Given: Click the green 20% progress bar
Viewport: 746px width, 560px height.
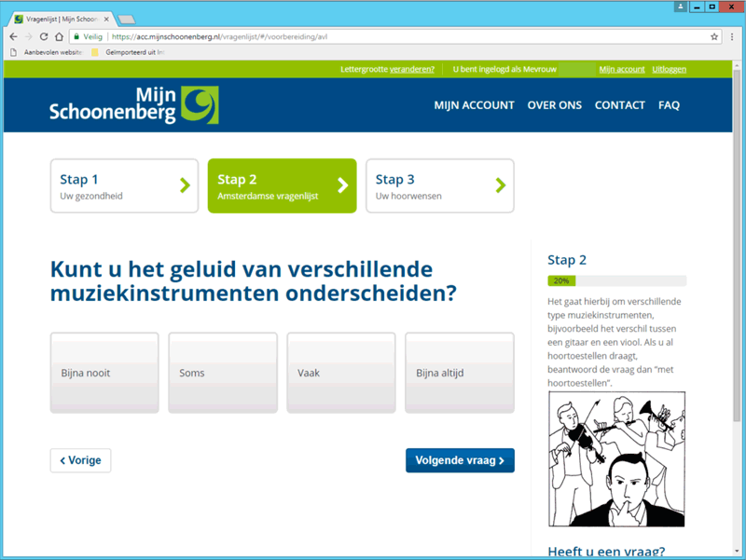Looking at the screenshot, I should 560,280.
